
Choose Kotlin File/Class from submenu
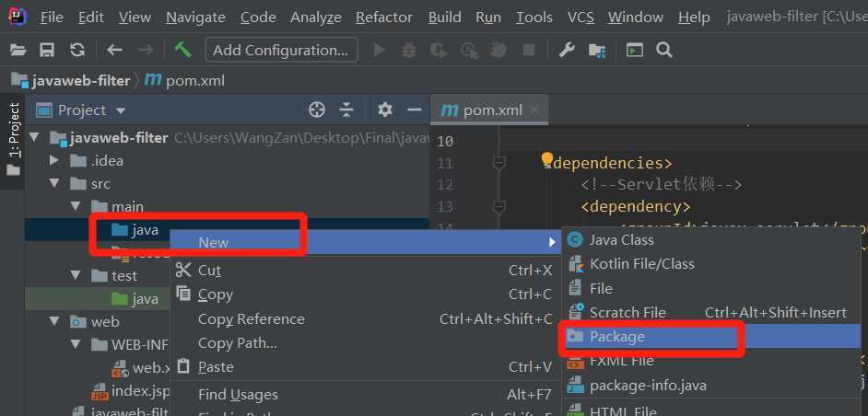coord(711,264)
